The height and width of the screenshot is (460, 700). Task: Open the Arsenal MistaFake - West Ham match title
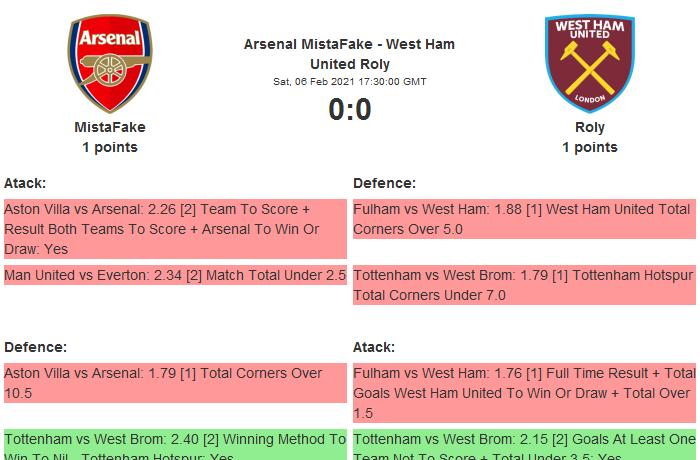[x=349, y=54]
